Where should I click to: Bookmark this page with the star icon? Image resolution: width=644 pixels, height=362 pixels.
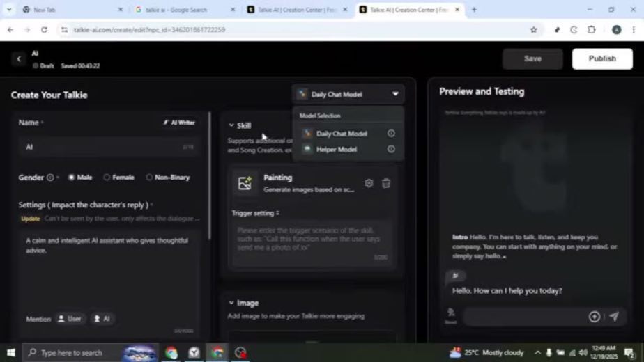coord(533,29)
